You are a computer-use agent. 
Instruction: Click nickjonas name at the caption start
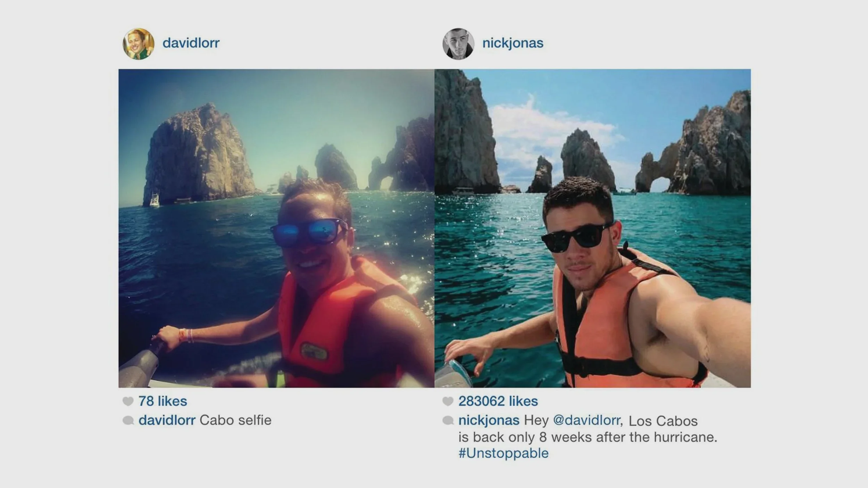pos(489,420)
